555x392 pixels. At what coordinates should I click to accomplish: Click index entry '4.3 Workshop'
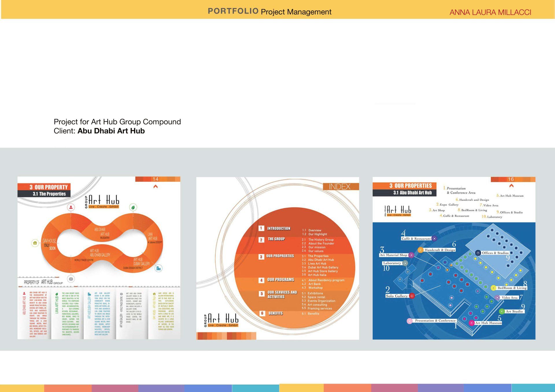pyautogui.click(x=312, y=288)
